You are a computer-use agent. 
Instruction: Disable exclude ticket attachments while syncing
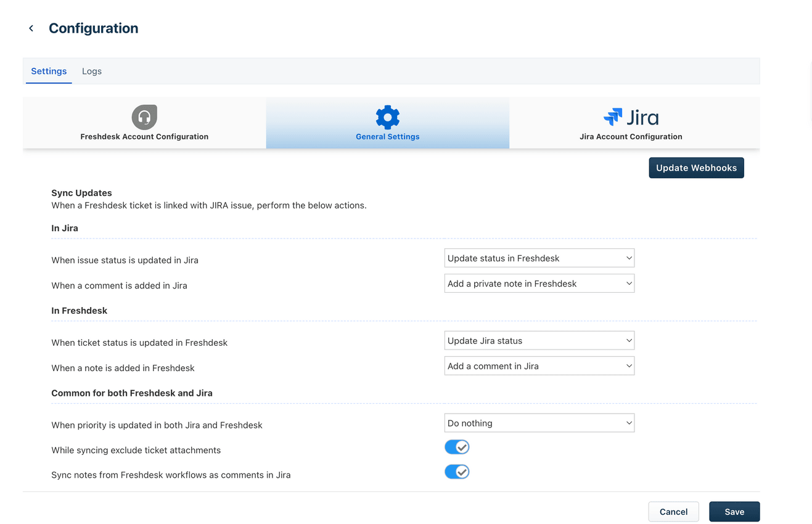pos(457,446)
